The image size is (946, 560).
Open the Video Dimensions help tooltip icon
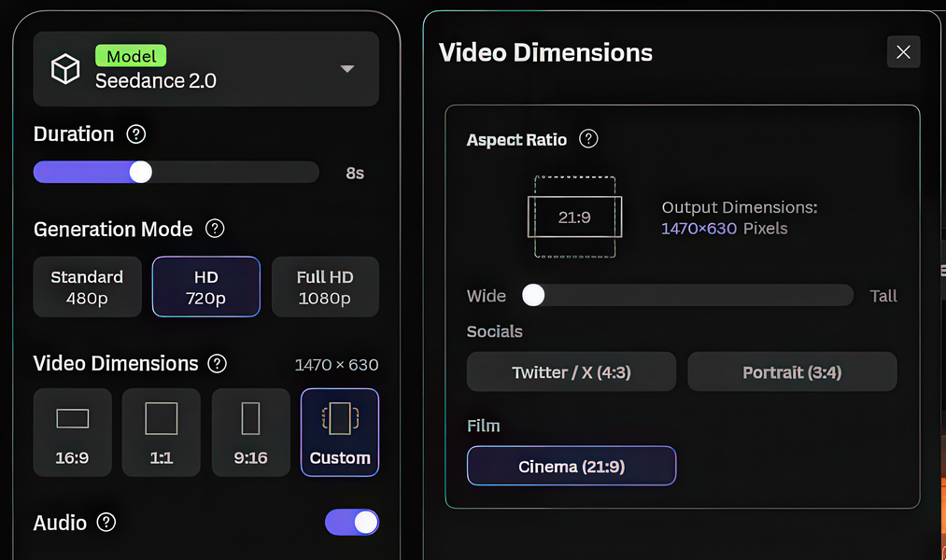pyautogui.click(x=218, y=363)
